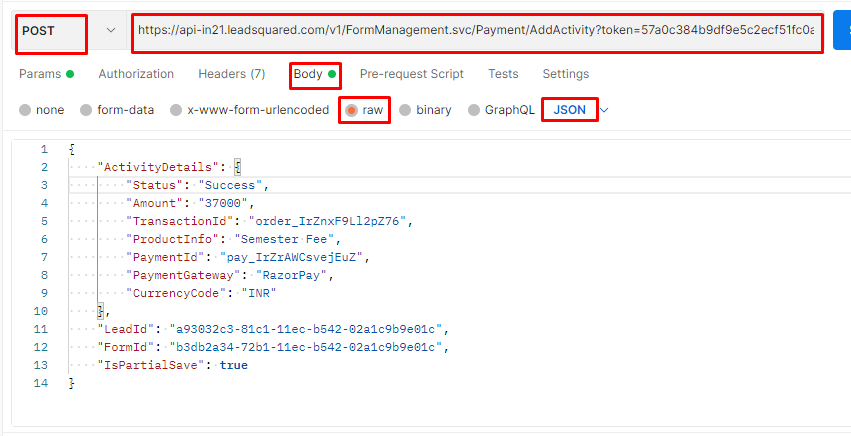The width and height of the screenshot is (851, 436).
Task: Click line number 1 in the gutter
Action: coord(44,149)
